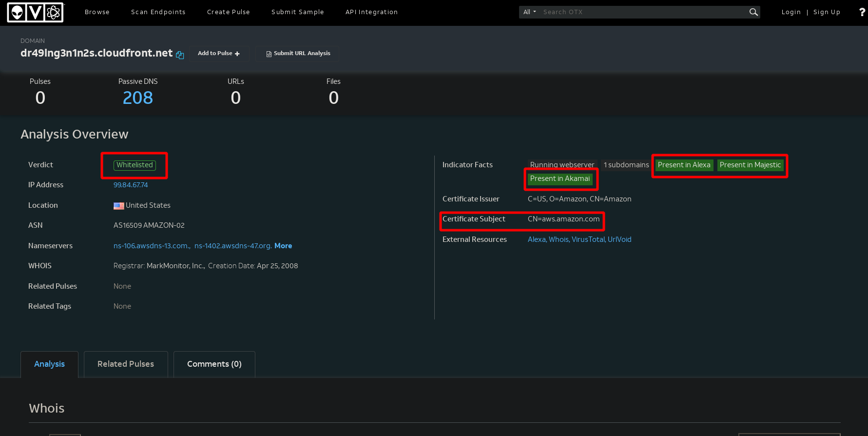Click the URLs count 0
Screen dimensions: 868x436
pyautogui.click(x=236, y=98)
